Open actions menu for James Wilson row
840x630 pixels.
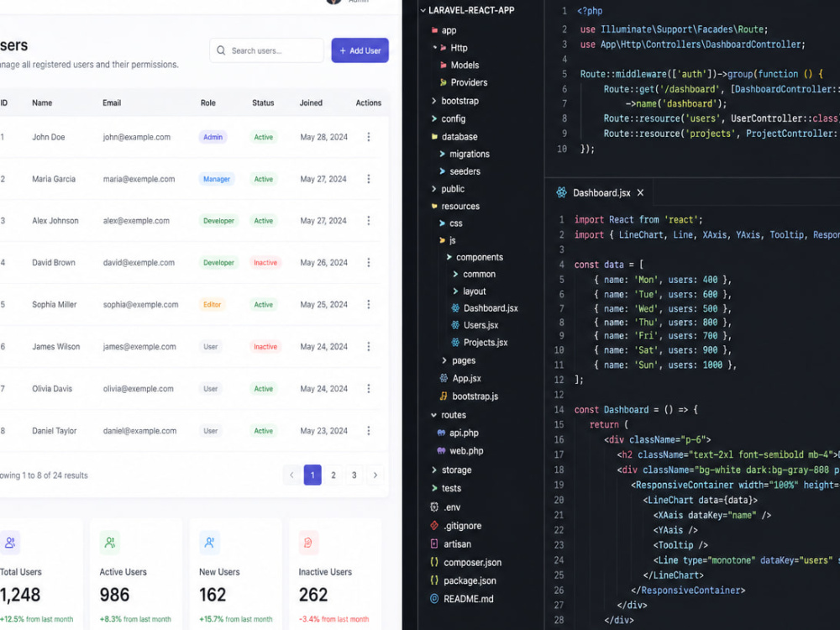[x=369, y=347]
